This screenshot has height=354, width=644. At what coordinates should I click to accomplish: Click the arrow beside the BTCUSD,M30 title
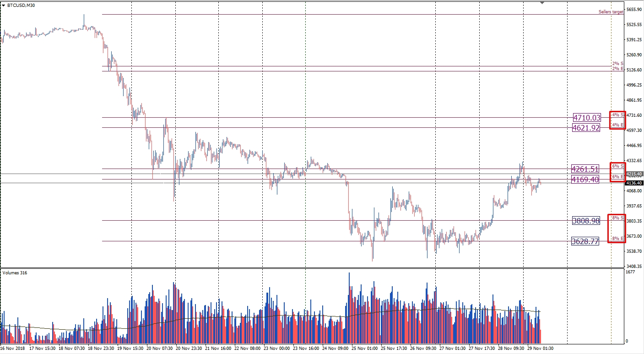point(4,5)
